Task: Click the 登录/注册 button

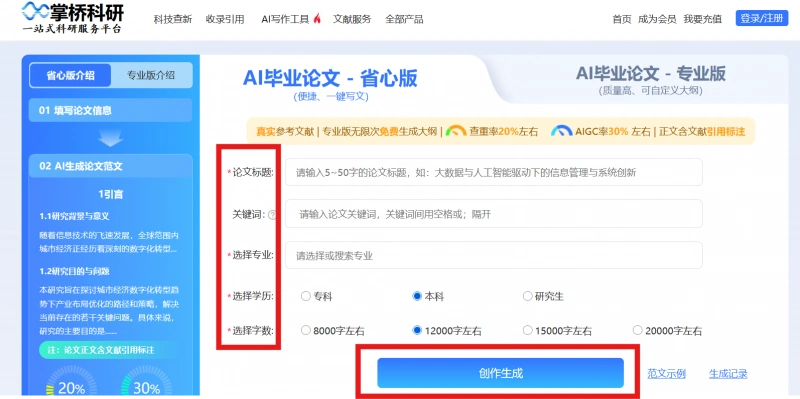Action: pos(762,18)
